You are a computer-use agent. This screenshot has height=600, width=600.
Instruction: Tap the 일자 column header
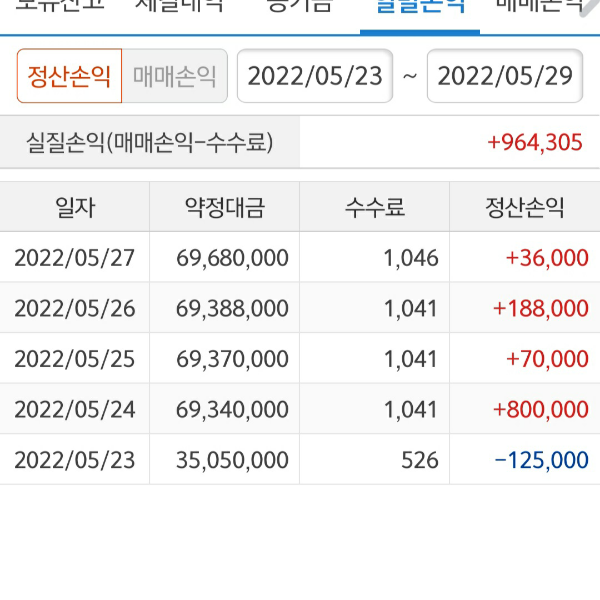point(75,208)
